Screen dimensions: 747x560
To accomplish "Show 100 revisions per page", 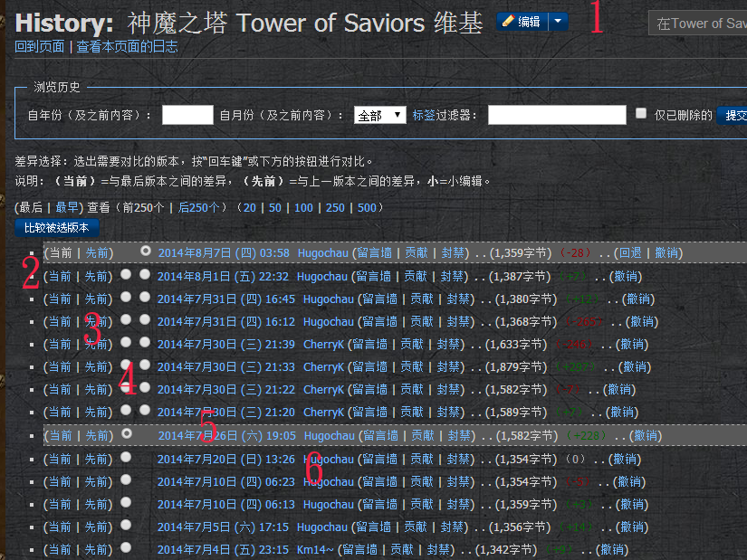I will (x=303, y=207).
